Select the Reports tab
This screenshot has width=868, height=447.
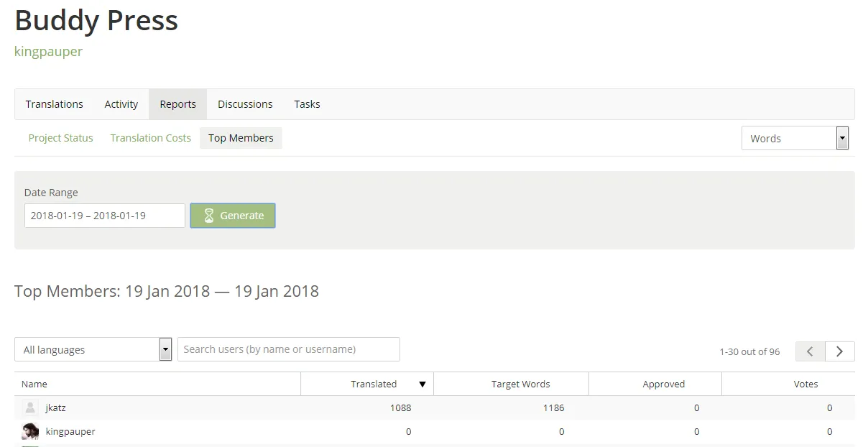[x=177, y=104]
